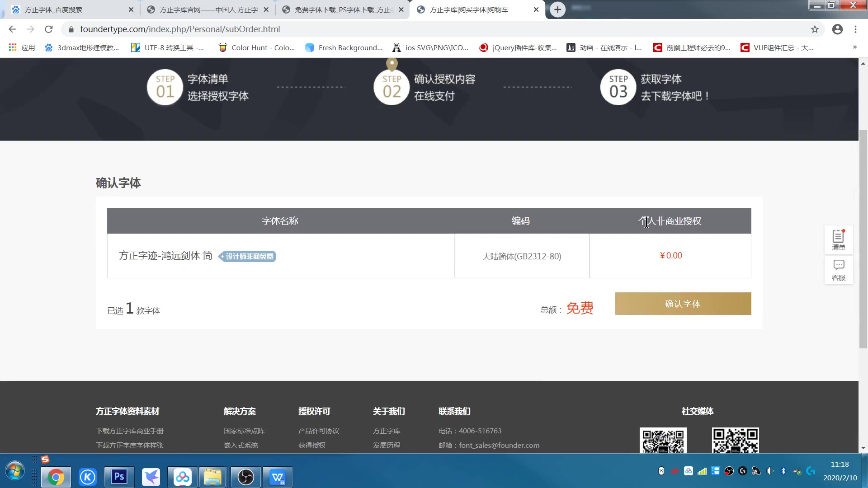Open 下载方正字库商业手册 footer link
The width and height of the screenshot is (868, 488).
(130, 431)
